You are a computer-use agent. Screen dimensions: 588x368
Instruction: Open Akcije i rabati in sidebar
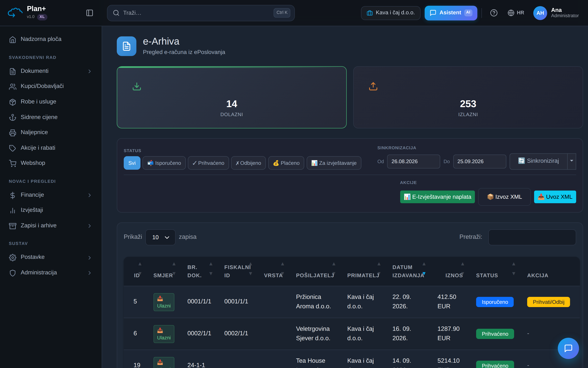coord(51,148)
